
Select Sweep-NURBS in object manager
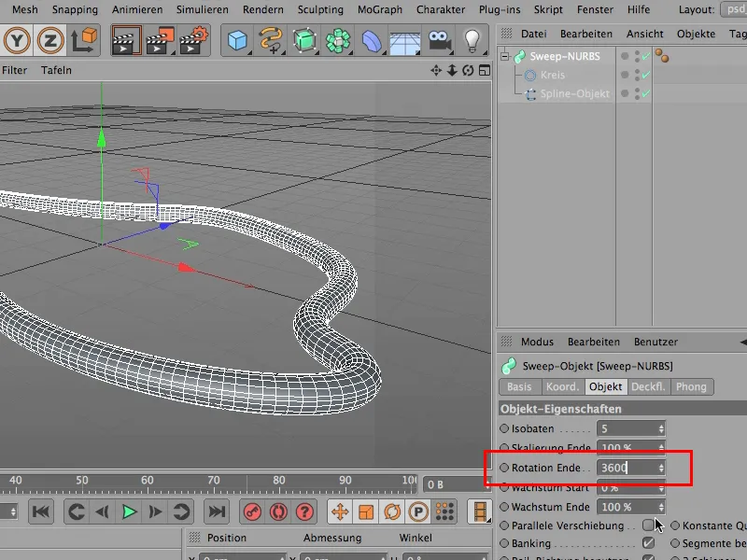pos(565,56)
